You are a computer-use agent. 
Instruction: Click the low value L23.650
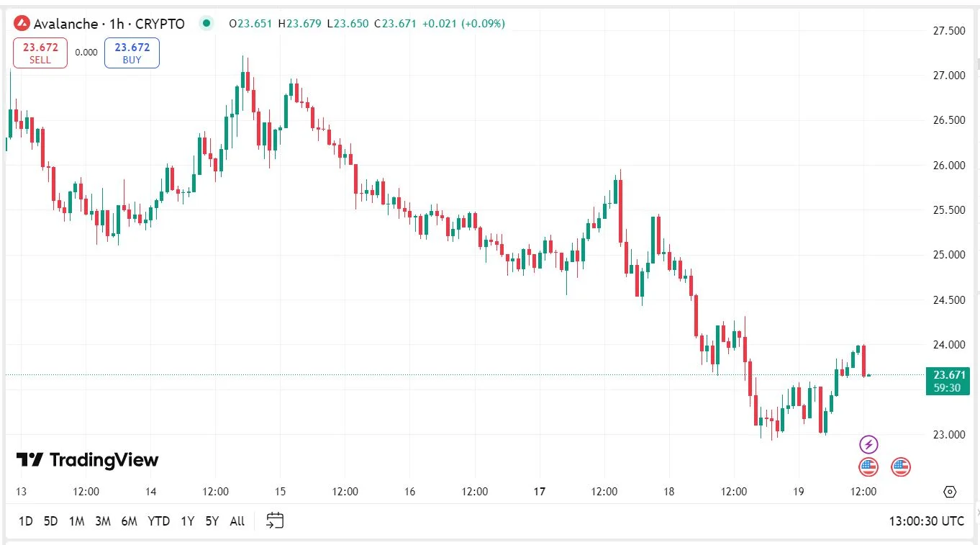click(x=348, y=24)
